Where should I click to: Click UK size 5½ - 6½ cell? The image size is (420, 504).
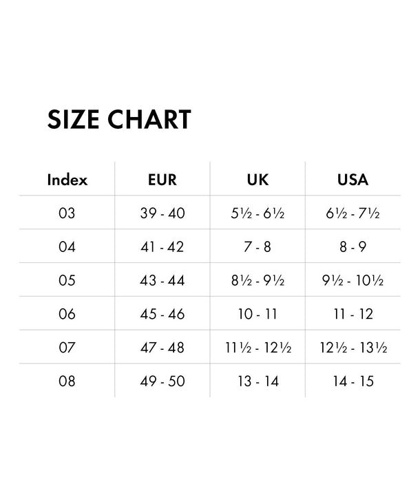tap(258, 213)
